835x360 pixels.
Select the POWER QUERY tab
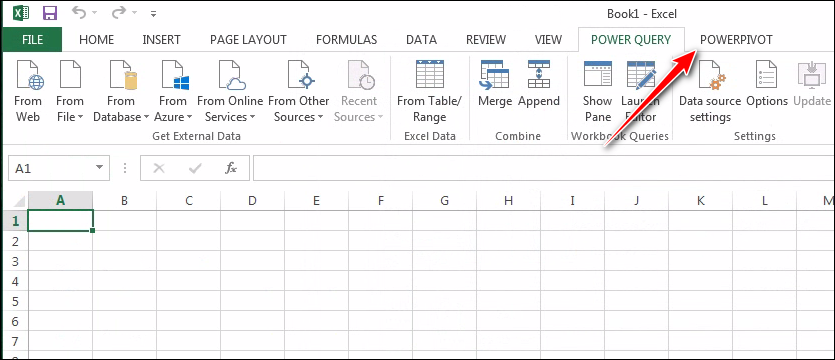(631, 40)
